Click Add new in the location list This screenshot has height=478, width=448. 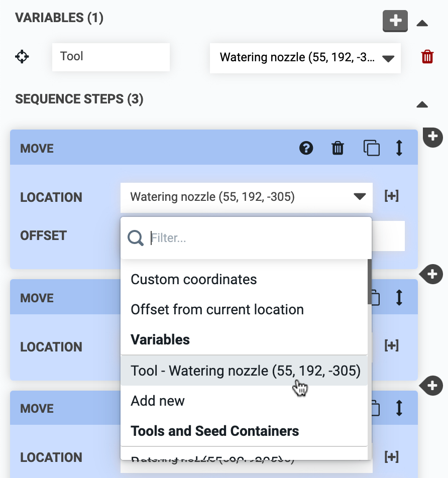coord(157,401)
